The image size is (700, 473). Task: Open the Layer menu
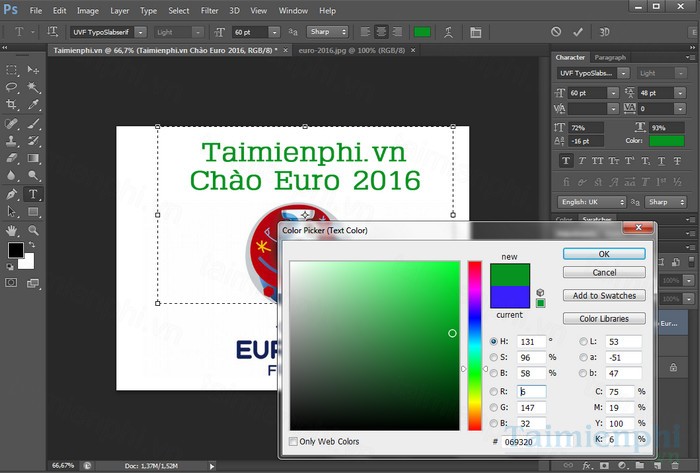[120, 11]
